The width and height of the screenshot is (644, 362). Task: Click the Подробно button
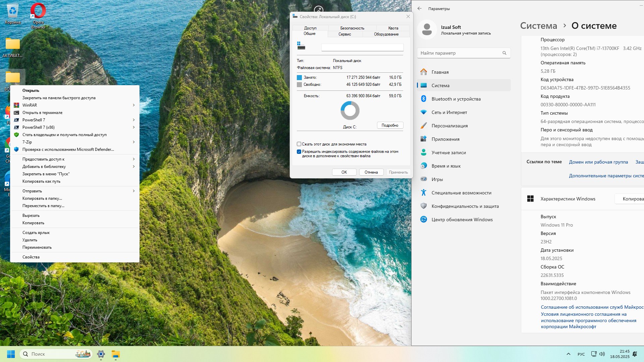click(390, 125)
